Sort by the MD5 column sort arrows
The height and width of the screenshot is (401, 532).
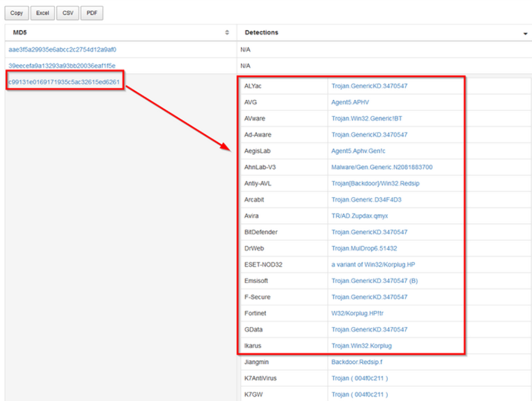click(227, 33)
